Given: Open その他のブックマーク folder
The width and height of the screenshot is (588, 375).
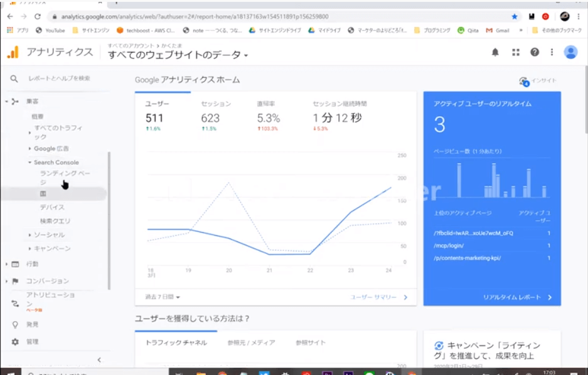Looking at the screenshot, I should tap(557, 30).
